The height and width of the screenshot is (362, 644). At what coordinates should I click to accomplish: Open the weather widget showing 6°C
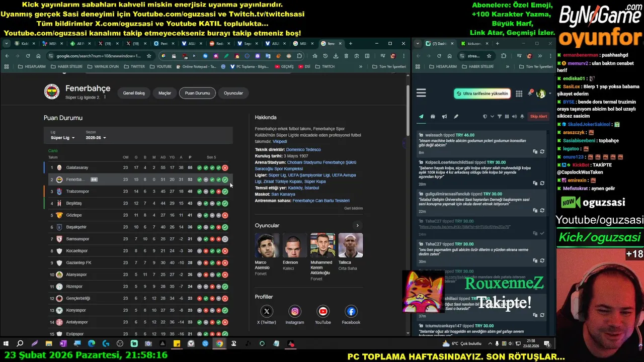click(x=462, y=344)
